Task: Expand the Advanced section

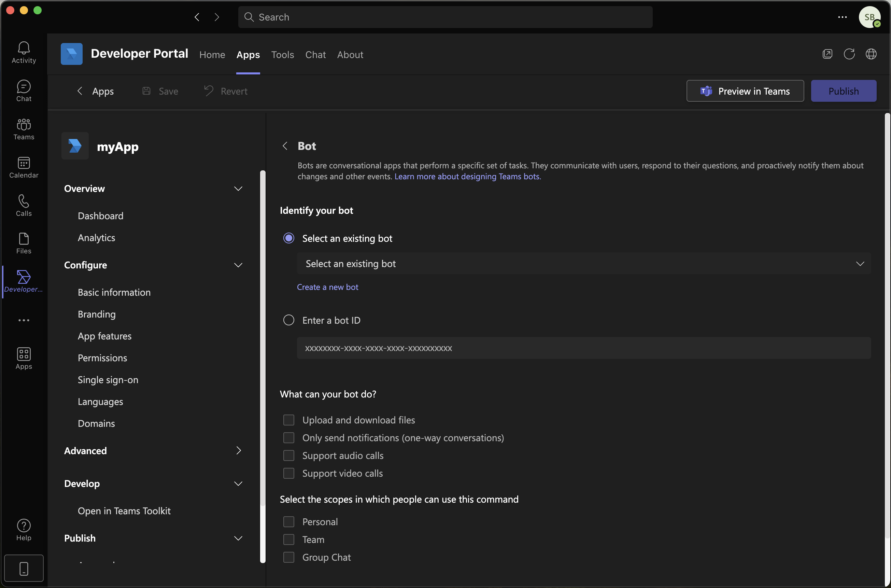Action: 238,450
